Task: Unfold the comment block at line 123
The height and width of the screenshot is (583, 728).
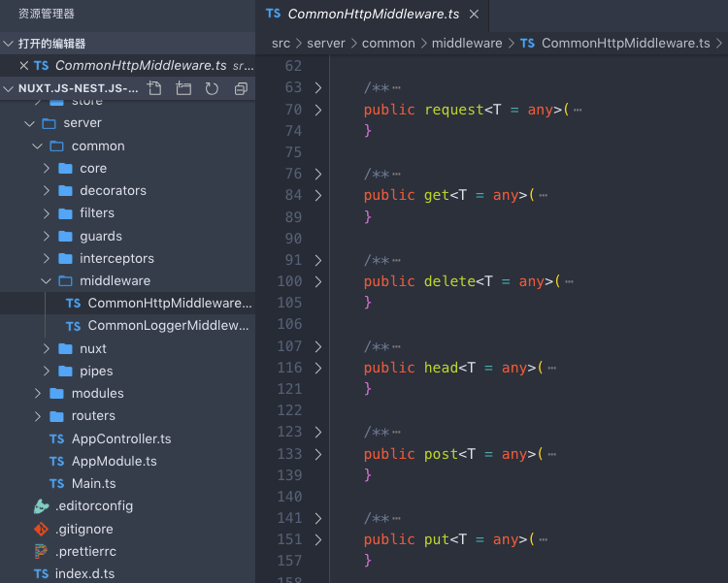Action: (318, 432)
